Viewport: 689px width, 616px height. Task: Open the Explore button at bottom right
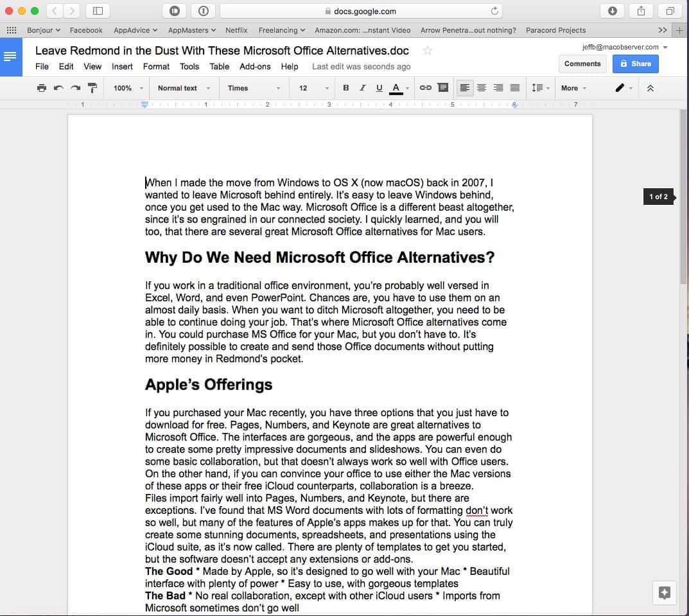[665, 593]
